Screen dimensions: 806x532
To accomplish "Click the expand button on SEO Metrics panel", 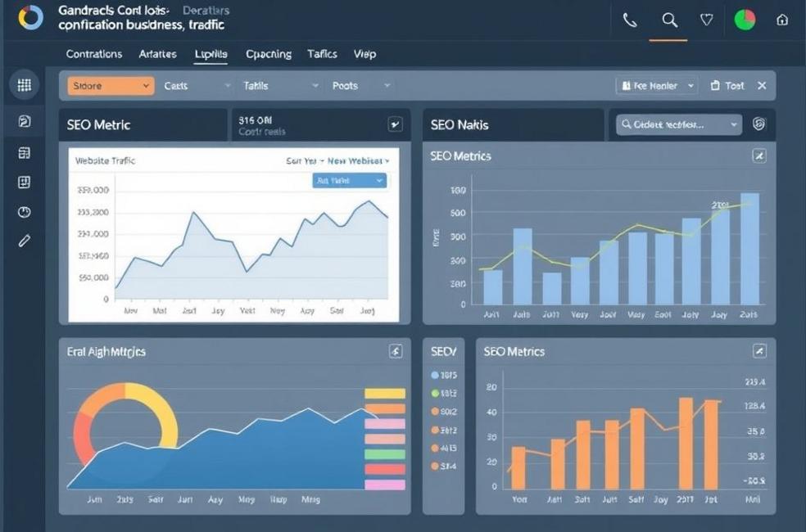I will 760,156.
